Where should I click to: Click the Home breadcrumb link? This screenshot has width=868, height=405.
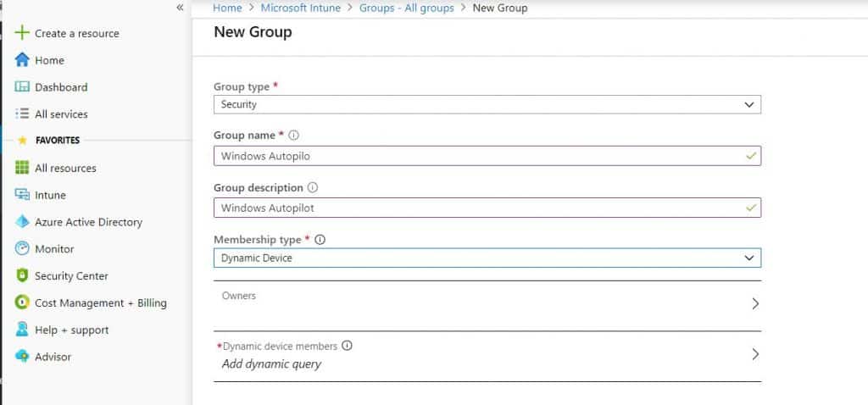227,8
